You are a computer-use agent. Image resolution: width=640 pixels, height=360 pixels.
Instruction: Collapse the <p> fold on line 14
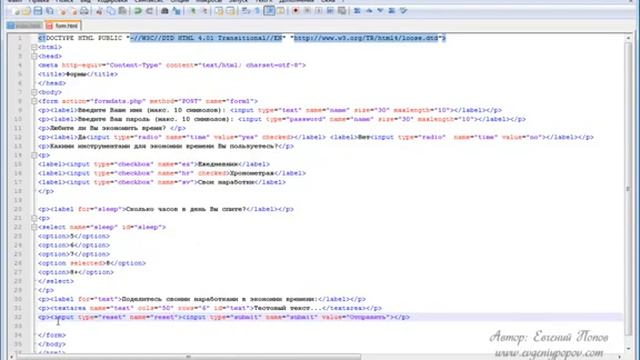[34, 155]
